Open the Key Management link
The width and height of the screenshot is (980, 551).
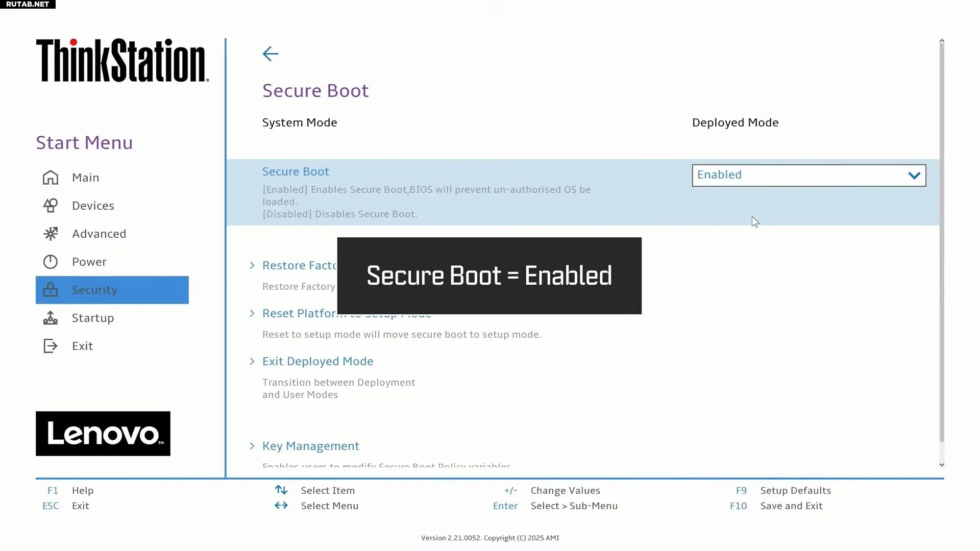[x=310, y=446]
